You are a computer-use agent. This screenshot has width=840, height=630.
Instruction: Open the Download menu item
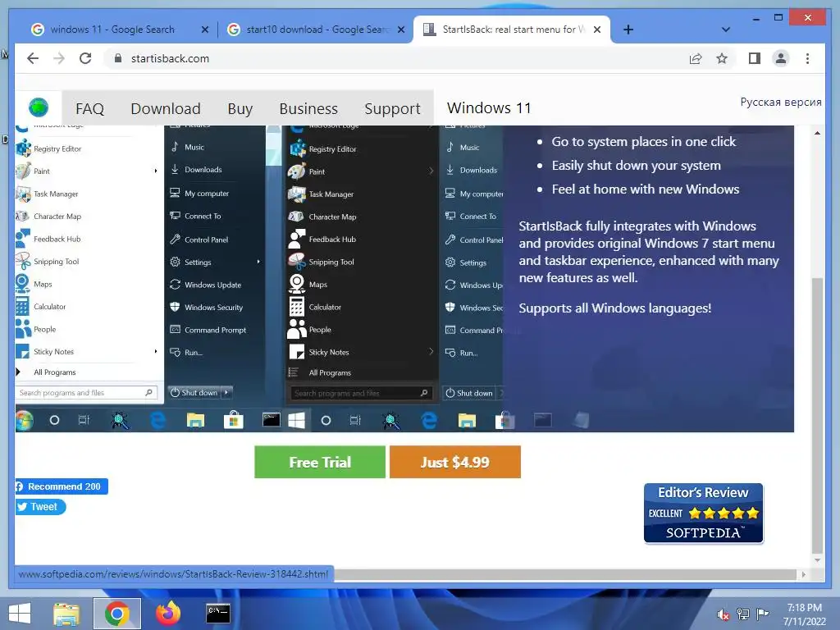[x=166, y=109]
